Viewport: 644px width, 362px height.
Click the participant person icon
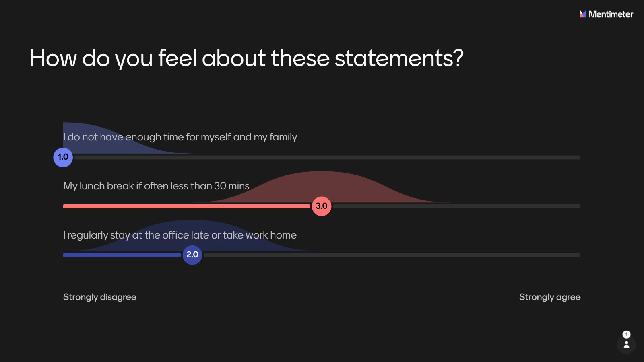pyautogui.click(x=626, y=345)
